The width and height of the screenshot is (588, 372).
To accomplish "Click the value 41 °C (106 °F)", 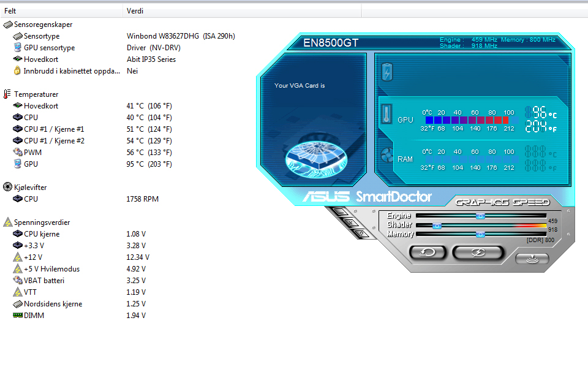I will 149,106.
